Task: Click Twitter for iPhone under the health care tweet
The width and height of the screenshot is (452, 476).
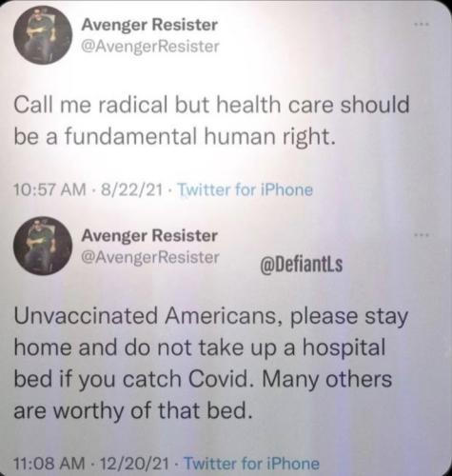Action: (x=246, y=189)
